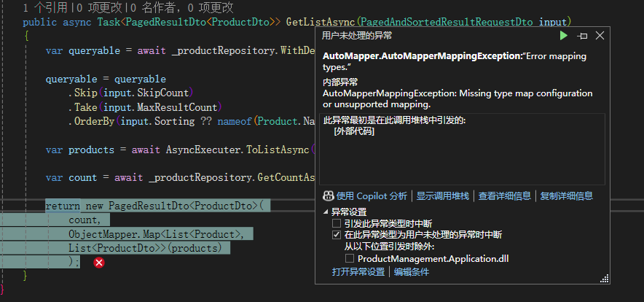
Task: Uncheck 在此异常类型为用户未处理的异常时中断 checkbox
Action: pyautogui.click(x=337, y=236)
